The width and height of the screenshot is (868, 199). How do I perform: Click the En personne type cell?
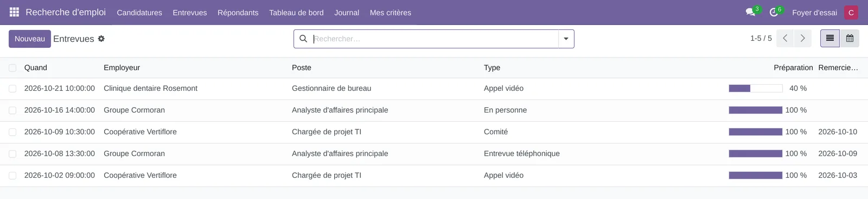(x=505, y=110)
